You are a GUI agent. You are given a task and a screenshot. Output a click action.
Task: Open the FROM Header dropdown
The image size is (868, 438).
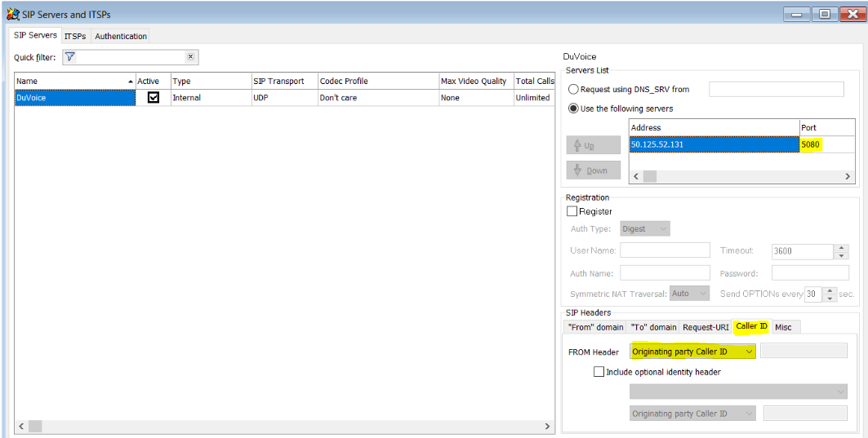point(693,352)
